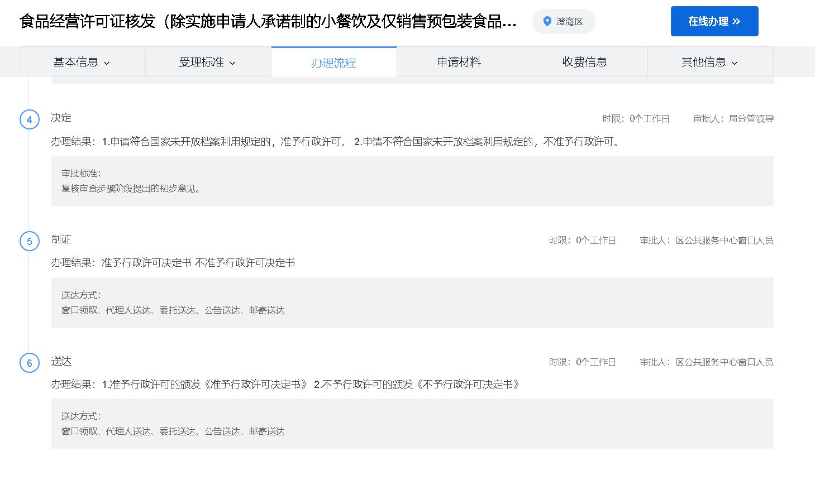Select the step title 送达
Screen dimensions: 815x504
coord(61,361)
